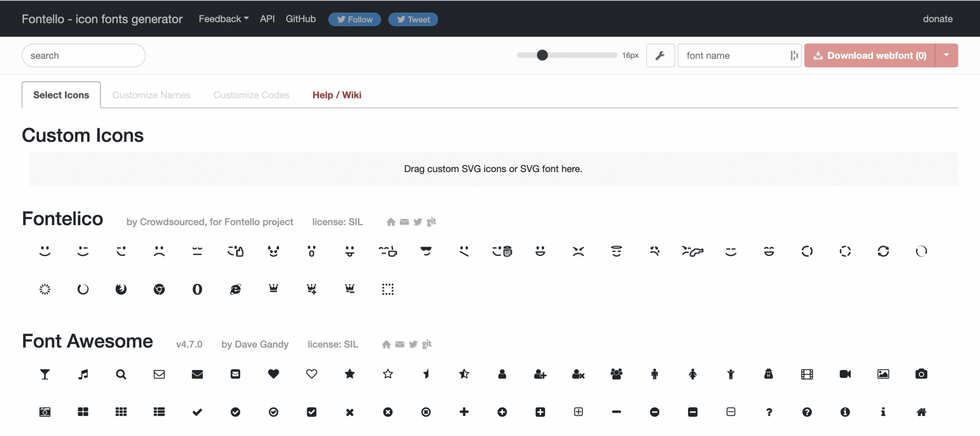Pick the thumbs-up emoticon icon
The width and height of the screenshot is (980, 436).
[235, 251]
